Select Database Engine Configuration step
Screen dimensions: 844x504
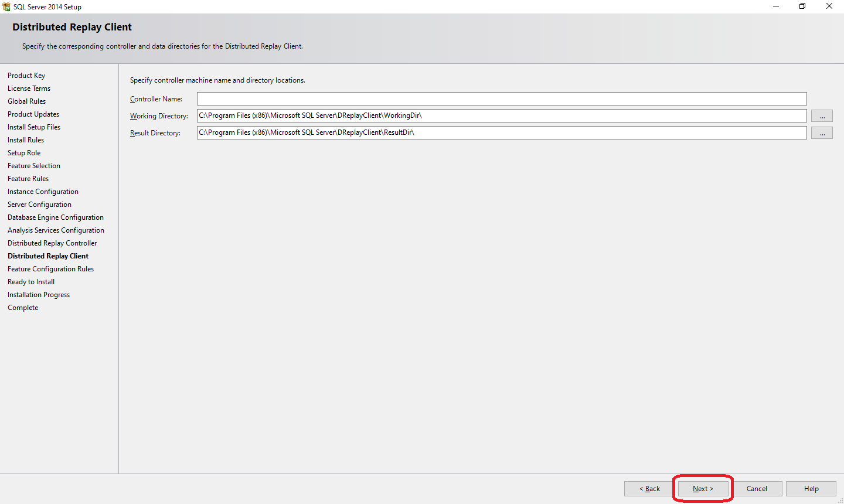(x=56, y=217)
